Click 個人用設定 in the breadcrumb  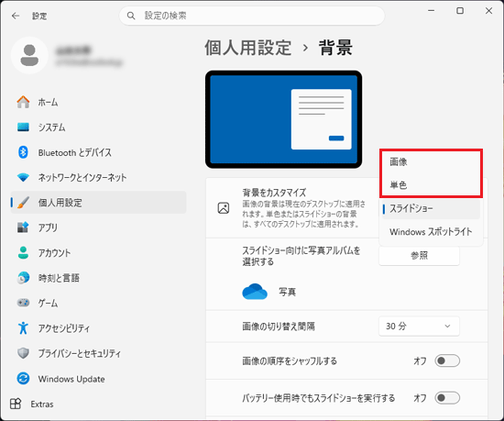click(248, 48)
